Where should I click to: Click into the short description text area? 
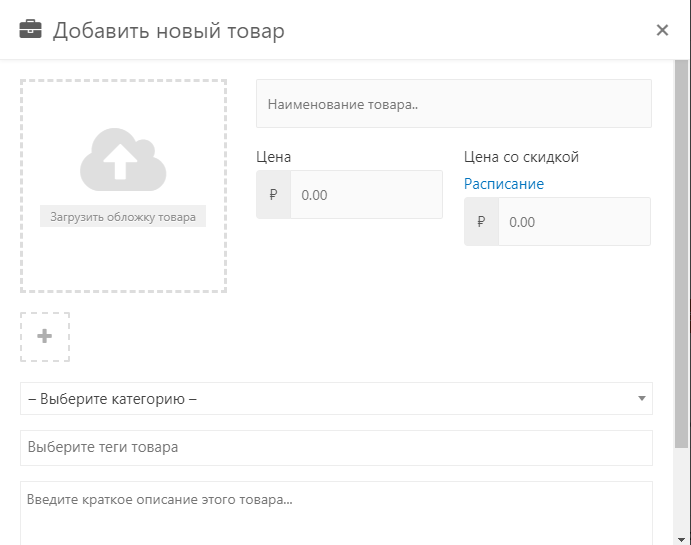pos(336,512)
